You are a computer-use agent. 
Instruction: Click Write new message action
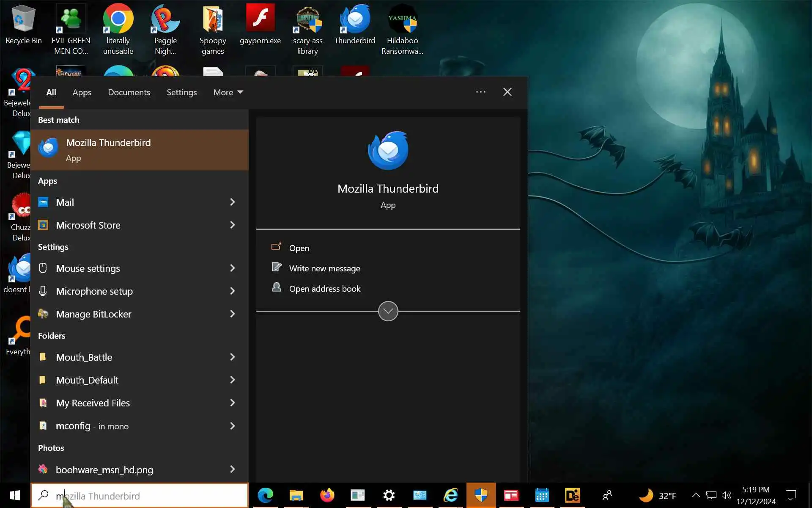click(x=324, y=268)
